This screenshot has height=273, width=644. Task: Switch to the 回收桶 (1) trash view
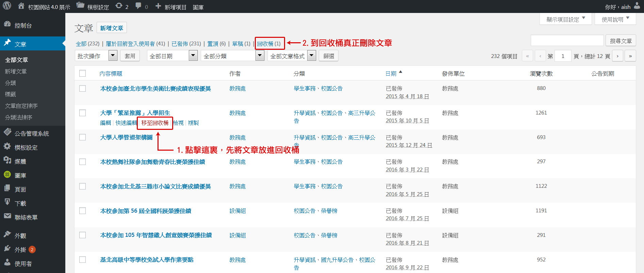268,44
